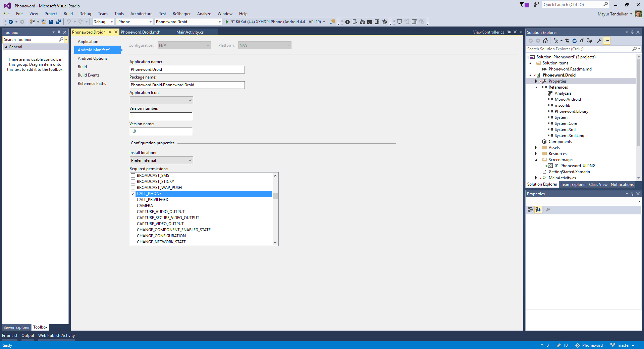Toggle Preview Selected Items icon in Solution Explorer
The image size is (644, 349).
click(x=607, y=41)
